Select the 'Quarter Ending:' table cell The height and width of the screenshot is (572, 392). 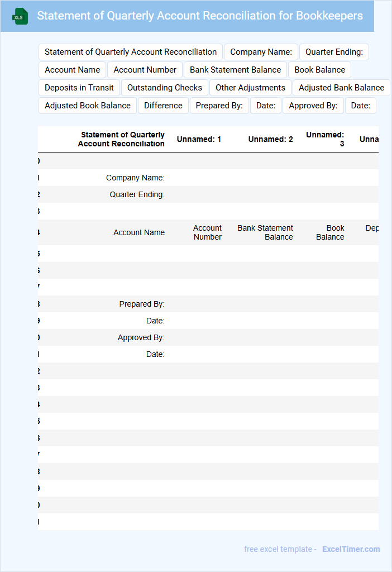pos(137,194)
